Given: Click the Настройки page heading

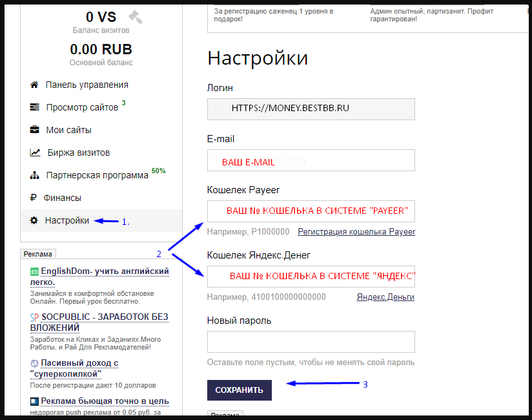Looking at the screenshot, I should pyautogui.click(x=258, y=58).
